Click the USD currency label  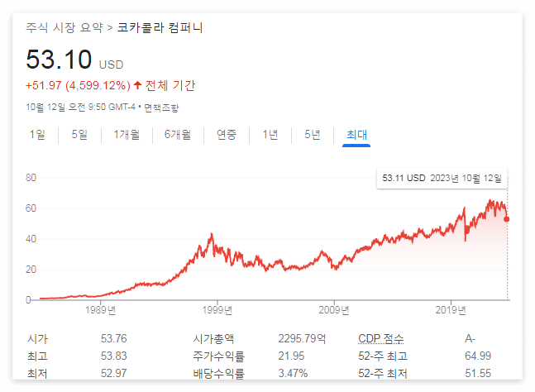click(112, 65)
